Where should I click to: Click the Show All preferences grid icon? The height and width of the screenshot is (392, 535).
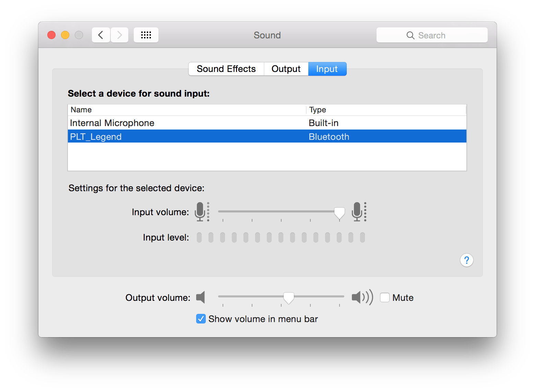click(146, 35)
